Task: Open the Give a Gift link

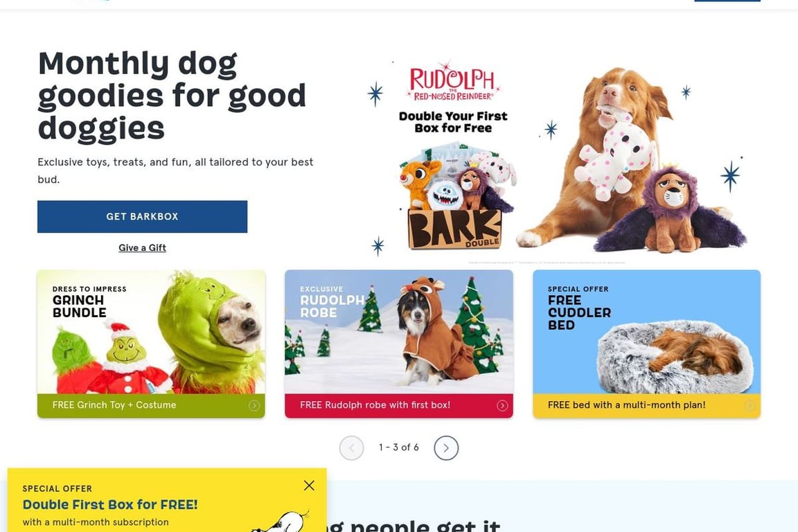Action: tap(142, 248)
